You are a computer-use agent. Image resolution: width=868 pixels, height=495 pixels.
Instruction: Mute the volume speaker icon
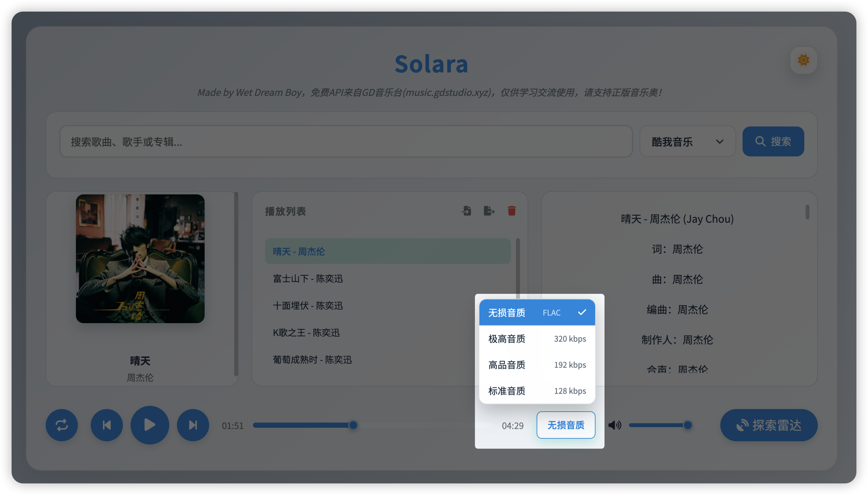(x=614, y=425)
